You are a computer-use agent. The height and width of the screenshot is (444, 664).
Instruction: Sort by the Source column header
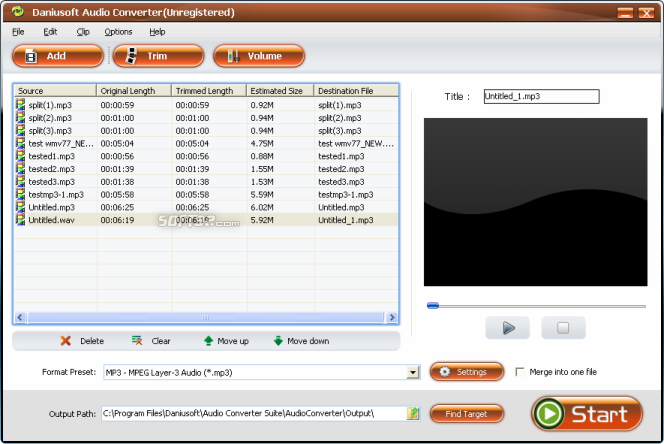[x=55, y=91]
